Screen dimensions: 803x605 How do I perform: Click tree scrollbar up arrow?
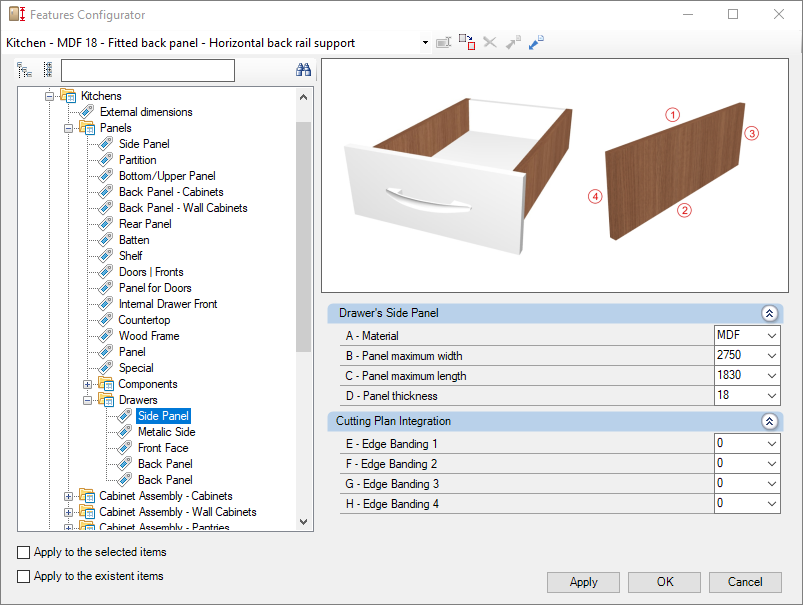click(303, 97)
